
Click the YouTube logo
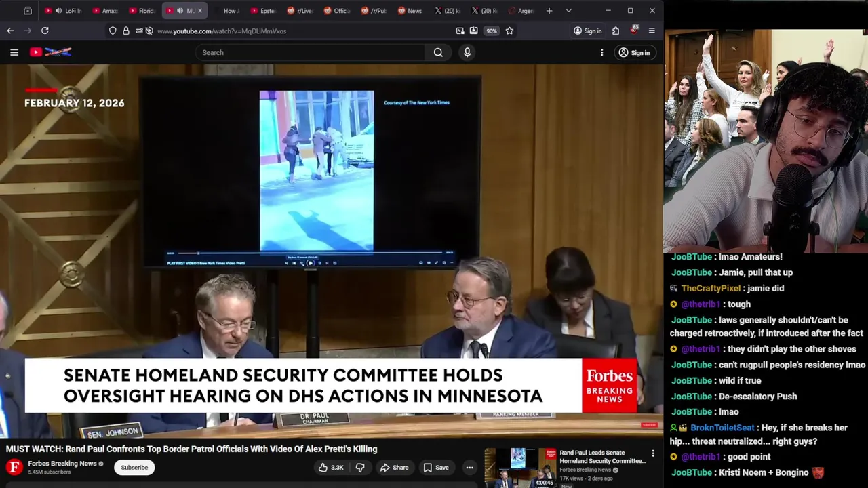(x=51, y=52)
